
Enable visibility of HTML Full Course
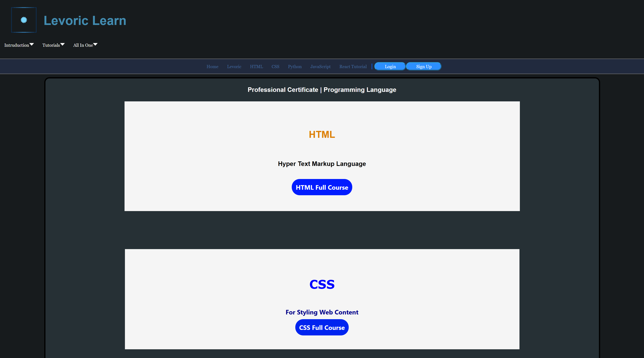tap(322, 187)
